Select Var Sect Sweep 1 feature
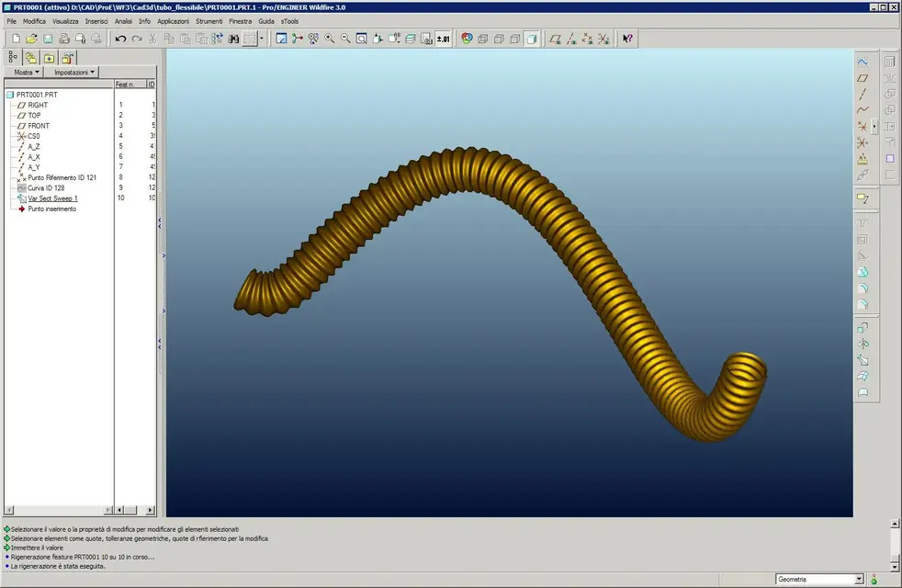 pyautogui.click(x=52, y=198)
